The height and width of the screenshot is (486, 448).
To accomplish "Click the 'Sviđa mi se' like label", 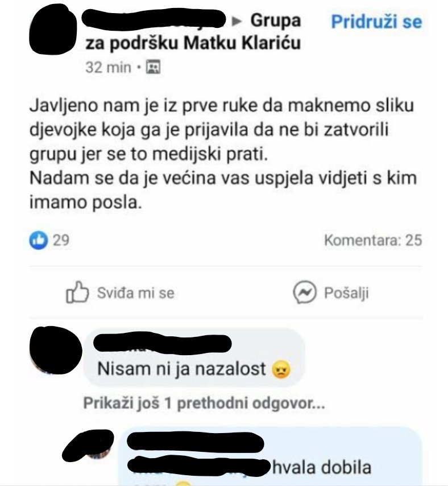I will coord(136,293).
